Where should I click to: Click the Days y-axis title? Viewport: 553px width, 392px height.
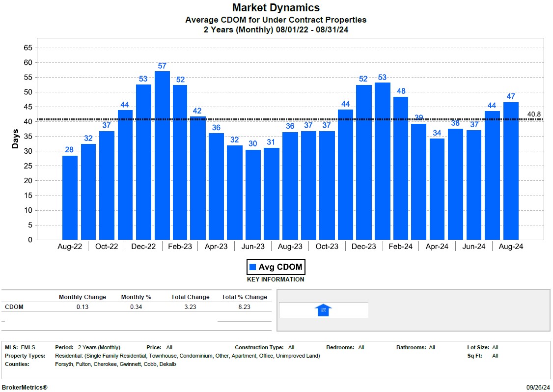pos(16,139)
